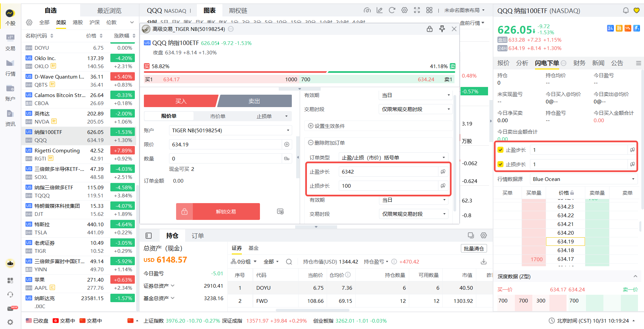This screenshot has height=329, width=644.
Task: Open the 资讯 news sidebar section
Action: (x=10, y=118)
